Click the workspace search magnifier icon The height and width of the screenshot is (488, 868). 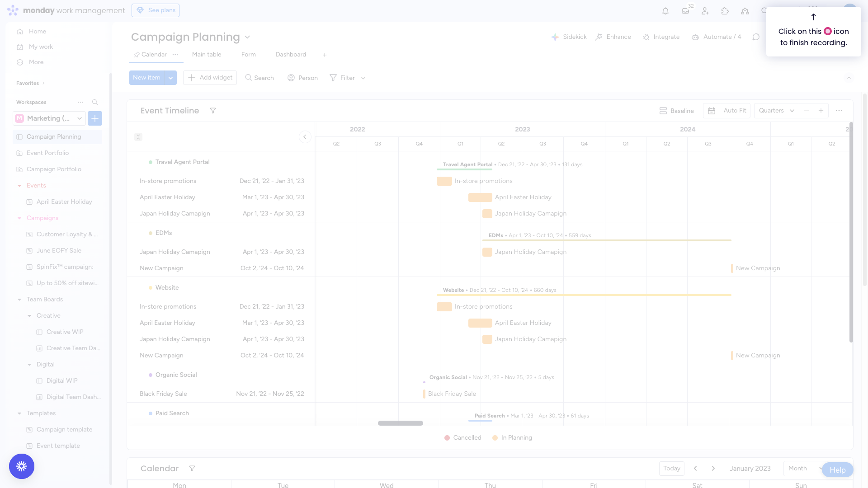point(95,102)
